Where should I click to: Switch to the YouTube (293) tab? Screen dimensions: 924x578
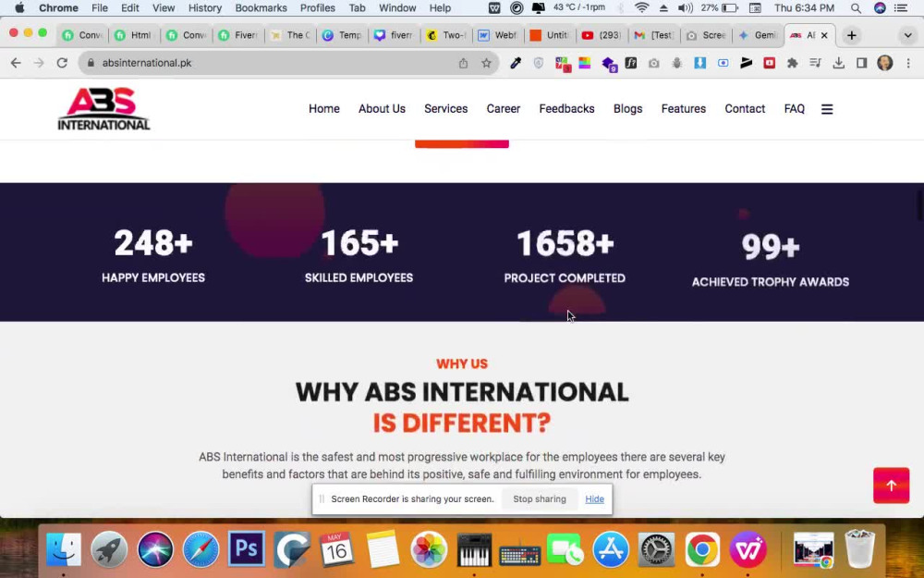[602, 35]
